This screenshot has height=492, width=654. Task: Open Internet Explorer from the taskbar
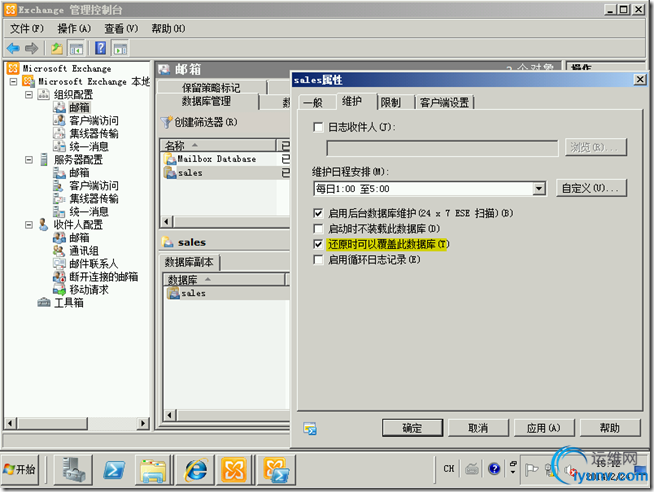[x=196, y=470]
